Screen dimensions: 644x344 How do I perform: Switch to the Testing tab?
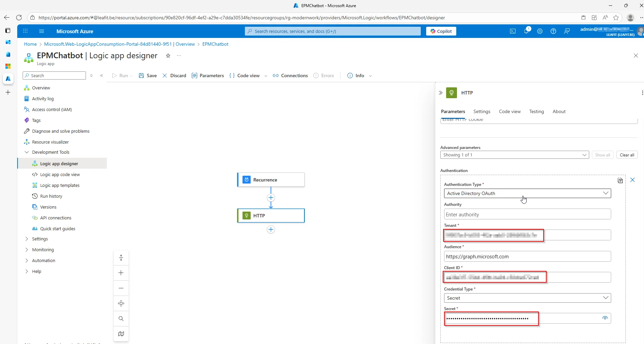536,111
